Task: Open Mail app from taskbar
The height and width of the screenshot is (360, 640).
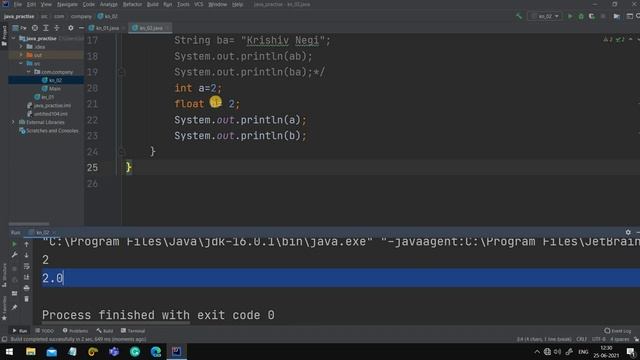Action: [51, 351]
